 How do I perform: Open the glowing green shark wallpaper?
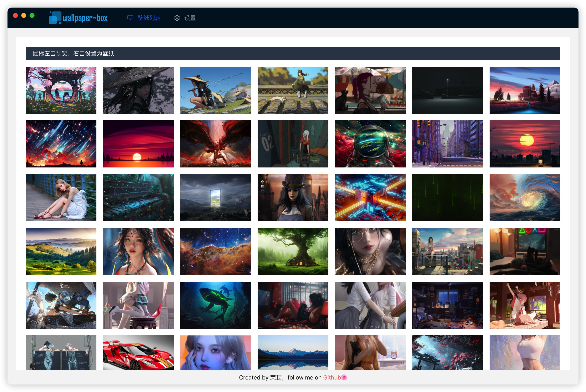[x=215, y=305]
